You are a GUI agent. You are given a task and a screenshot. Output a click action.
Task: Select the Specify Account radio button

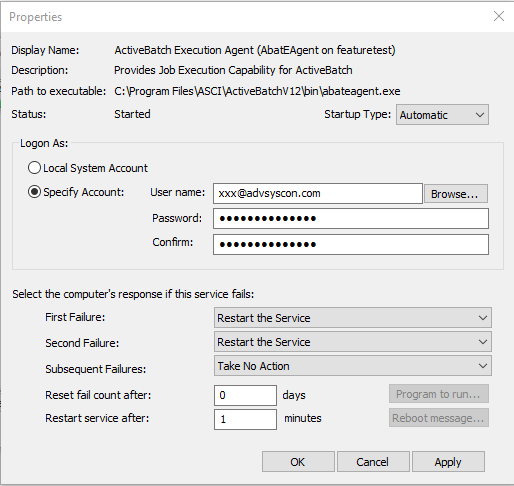[x=34, y=192]
